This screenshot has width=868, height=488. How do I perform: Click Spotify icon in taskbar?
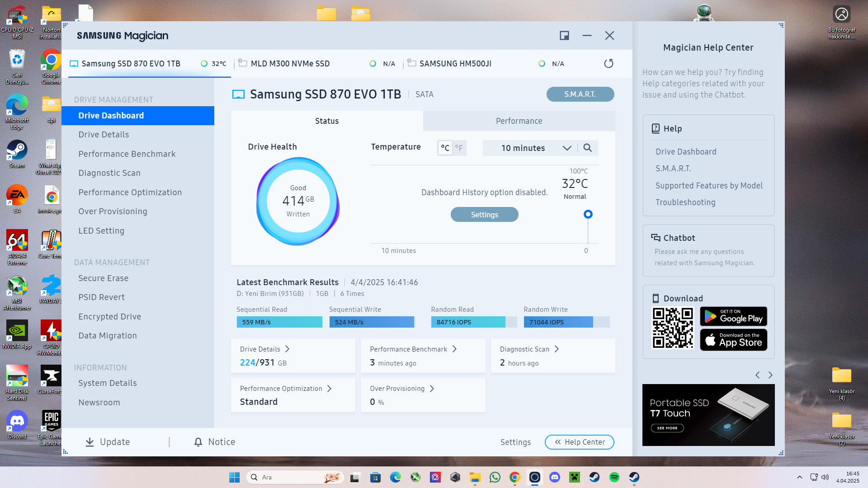pyautogui.click(x=614, y=477)
